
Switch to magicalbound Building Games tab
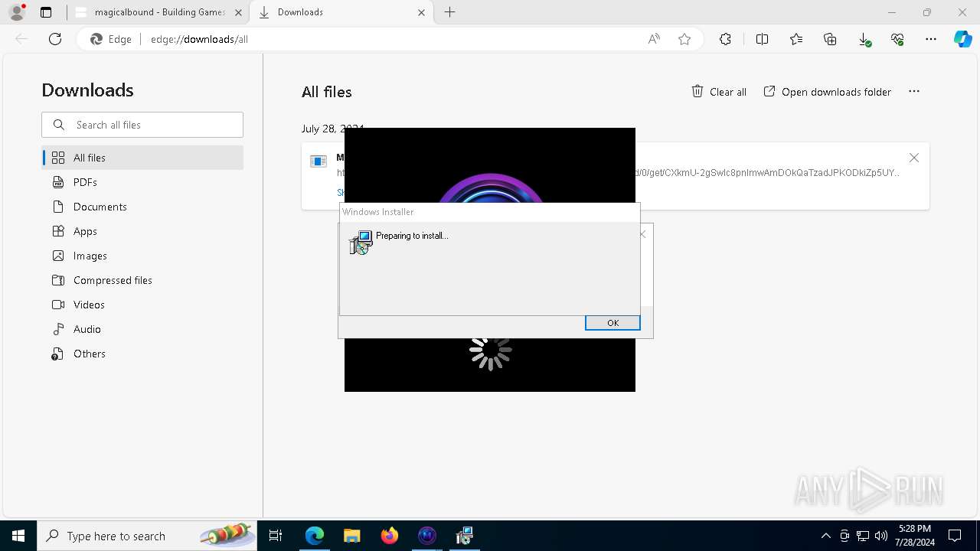(159, 12)
